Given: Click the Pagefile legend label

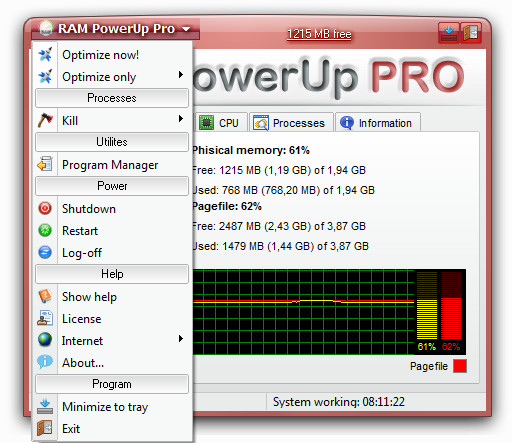Looking at the screenshot, I should (429, 366).
